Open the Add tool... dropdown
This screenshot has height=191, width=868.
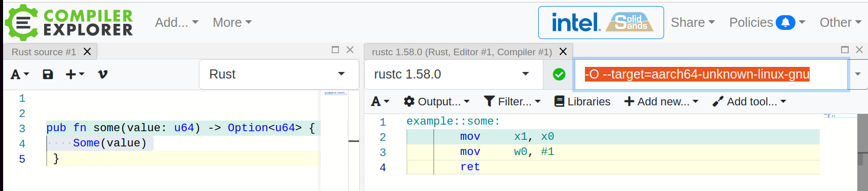pos(749,102)
